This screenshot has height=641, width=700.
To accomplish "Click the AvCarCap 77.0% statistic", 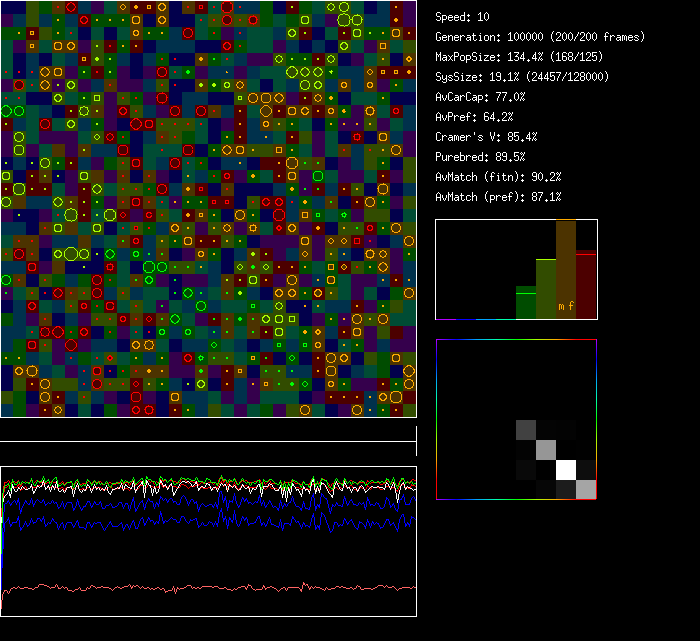I will tap(481, 97).
